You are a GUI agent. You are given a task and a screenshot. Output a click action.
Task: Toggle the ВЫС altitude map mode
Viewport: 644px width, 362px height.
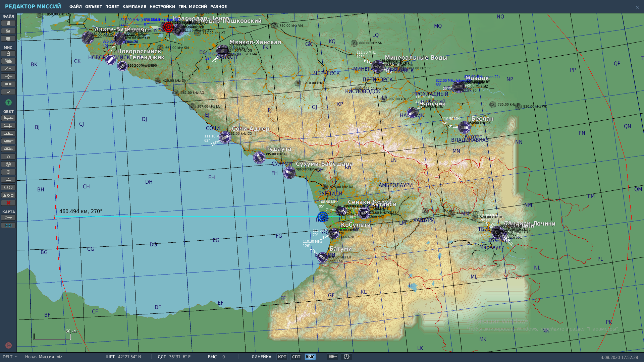coord(310,357)
